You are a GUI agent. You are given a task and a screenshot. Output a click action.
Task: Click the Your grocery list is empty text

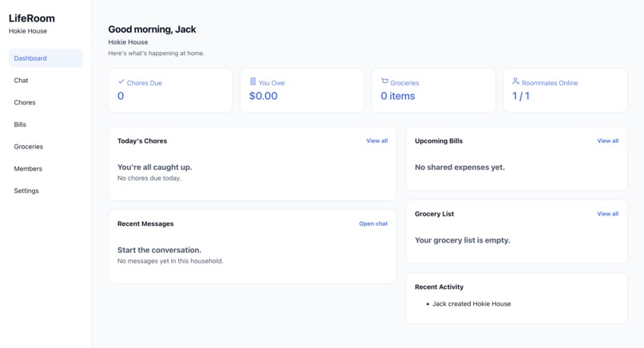pos(463,240)
